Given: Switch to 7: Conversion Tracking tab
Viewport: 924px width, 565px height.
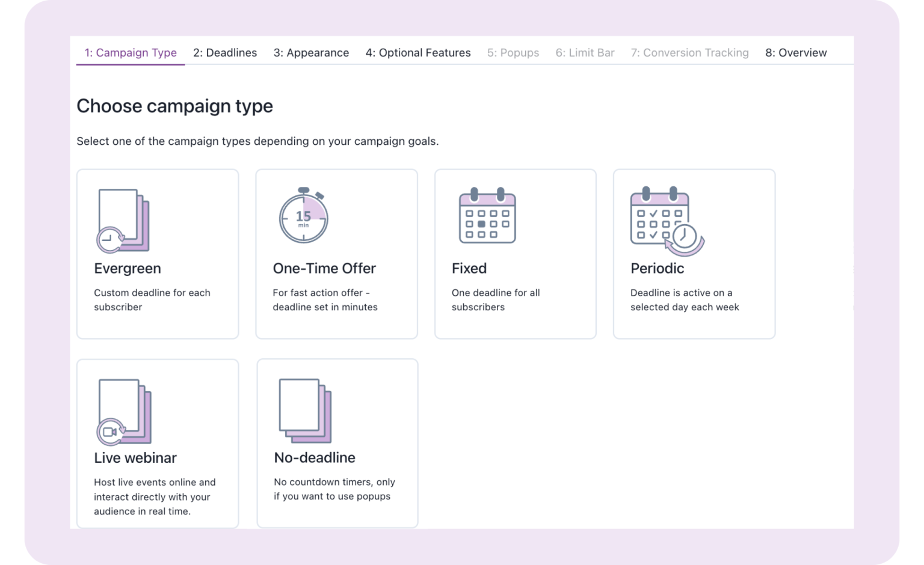Looking at the screenshot, I should tap(689, 53).
